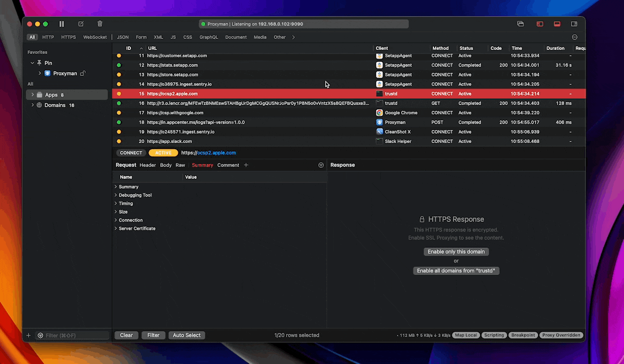Click the green listening status indicator dot

203,24
